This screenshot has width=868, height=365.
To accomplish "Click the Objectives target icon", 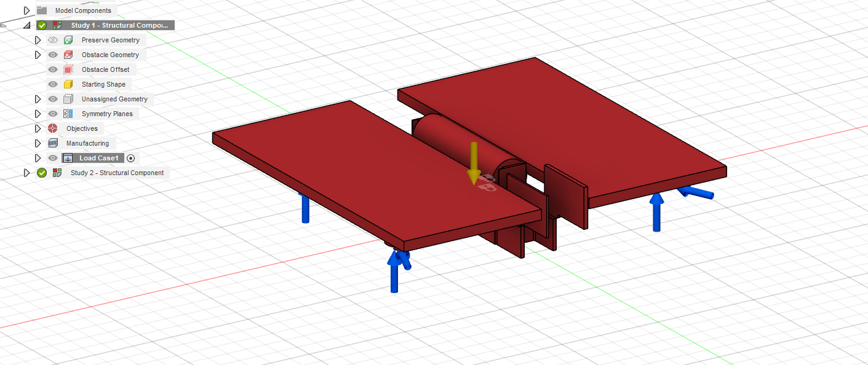I will pyautogui.click(x=52, y=128).
